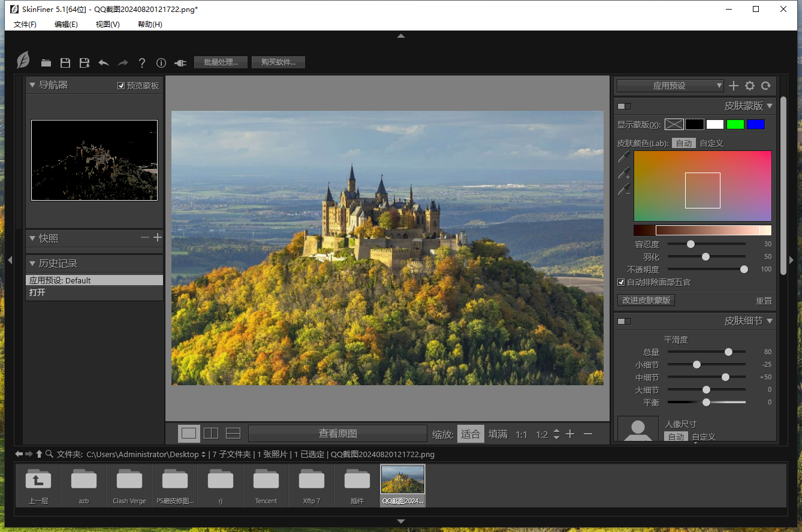This screenshot has width=802, height=532.
Task: Open the 文件(F) menu
Action: pyautogui.click(x=25, y=25)
